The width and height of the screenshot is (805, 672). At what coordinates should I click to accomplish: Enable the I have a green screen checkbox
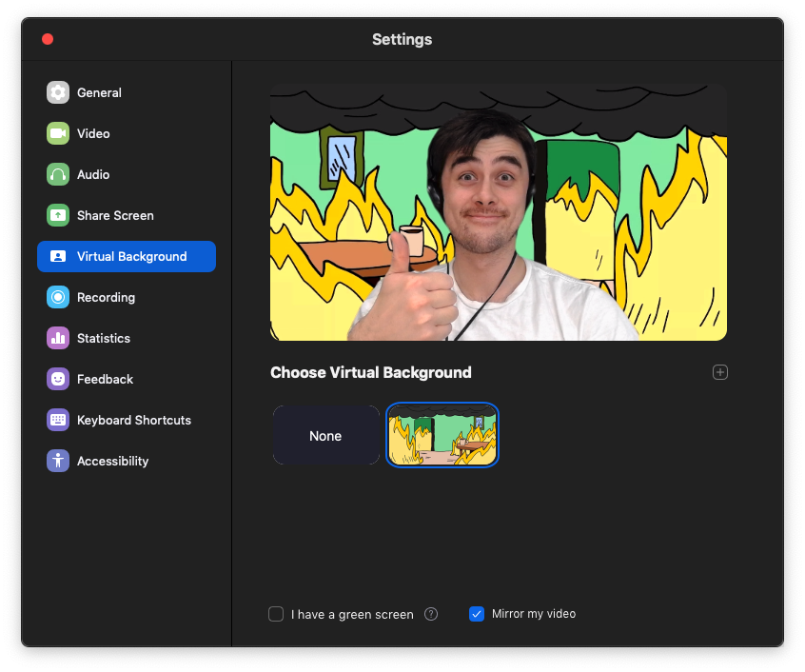(x=276, y=614)
